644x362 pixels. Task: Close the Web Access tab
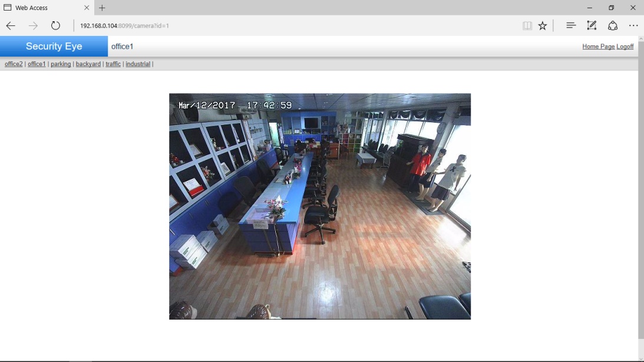[x=87, y=8]
